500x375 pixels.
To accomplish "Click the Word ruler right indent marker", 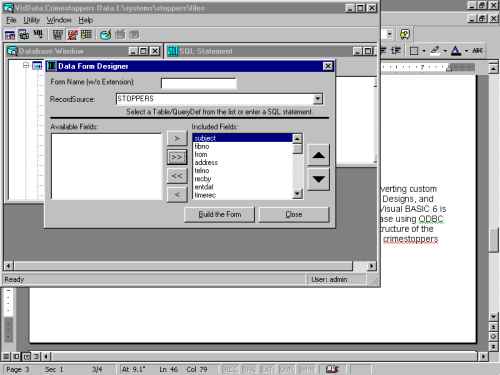I will (x=450, y=69).
